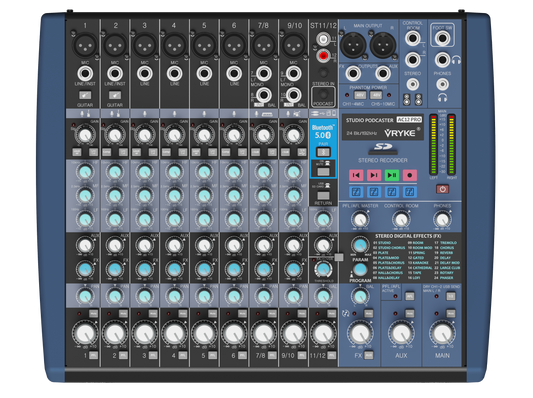Viewport: 533px width, 398px height.
Task: Enable 48V phantom power for CH5-10MIC
Action: coord(376,95)
